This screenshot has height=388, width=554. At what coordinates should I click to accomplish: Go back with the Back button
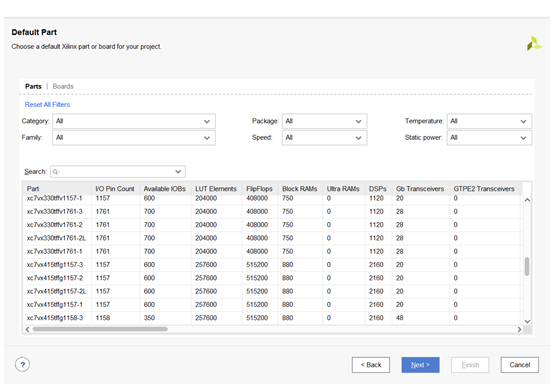tap(371, 365)
